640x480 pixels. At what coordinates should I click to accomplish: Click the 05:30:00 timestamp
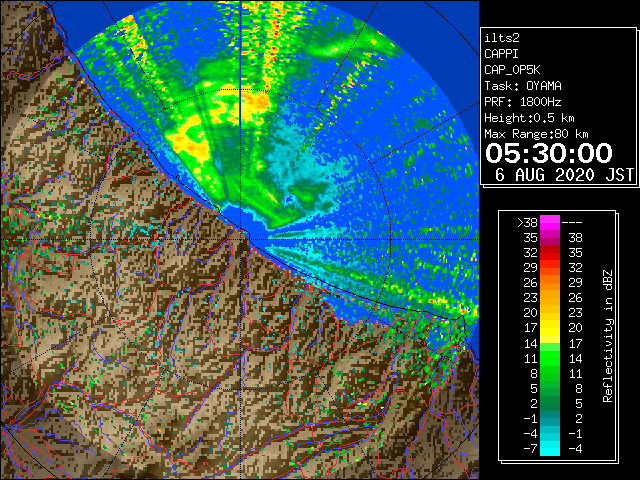[549, 153]
